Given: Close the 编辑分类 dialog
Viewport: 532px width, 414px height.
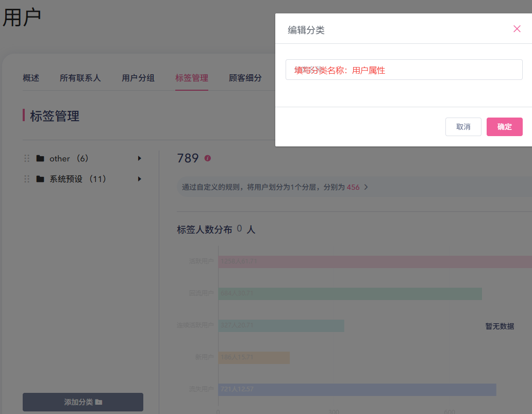Looking at the screenshot, I should (x=517, y=29).
